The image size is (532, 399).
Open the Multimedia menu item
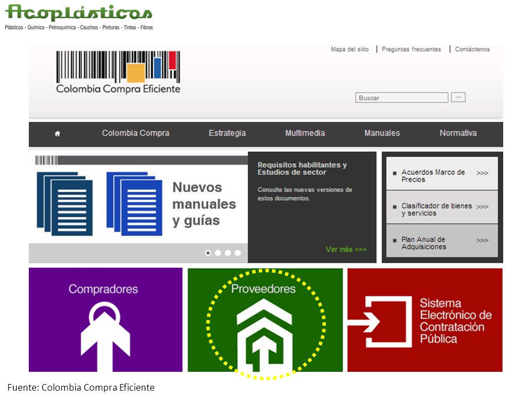(x=305, y=133)
